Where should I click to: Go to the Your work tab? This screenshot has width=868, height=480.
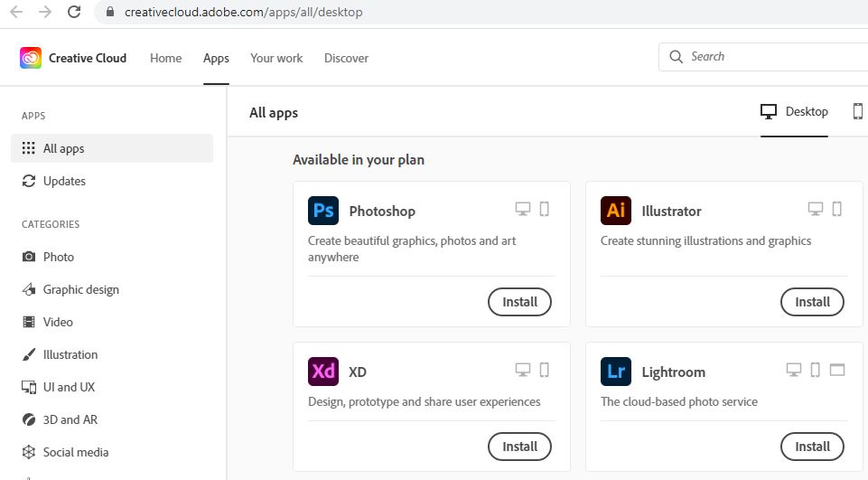(x=276, y=58)
